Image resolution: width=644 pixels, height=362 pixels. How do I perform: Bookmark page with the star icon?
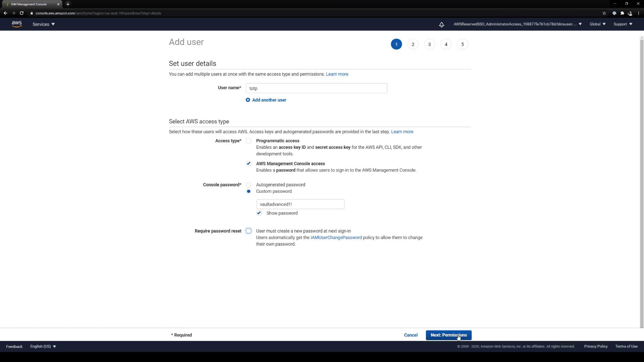click(x=604, y=13)
